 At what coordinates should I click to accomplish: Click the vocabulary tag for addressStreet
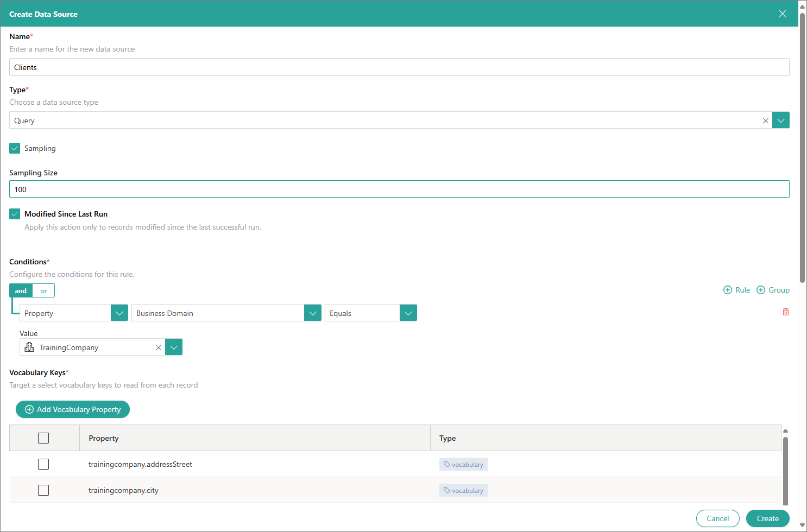pyautogui.click(x=463, y=465)
